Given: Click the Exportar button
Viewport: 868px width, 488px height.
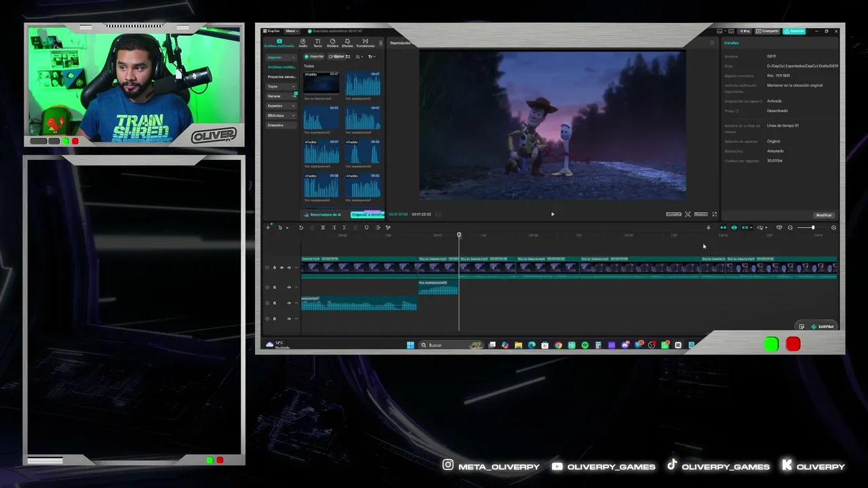Looking at the screenshot, I should [794, 31].
